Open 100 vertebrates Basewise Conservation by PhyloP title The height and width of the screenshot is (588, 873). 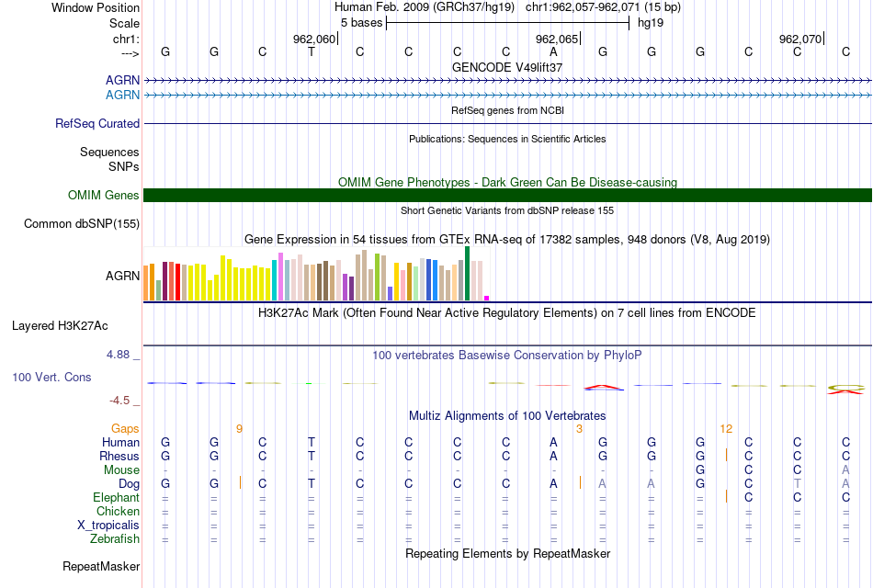(x=507, y=356)
